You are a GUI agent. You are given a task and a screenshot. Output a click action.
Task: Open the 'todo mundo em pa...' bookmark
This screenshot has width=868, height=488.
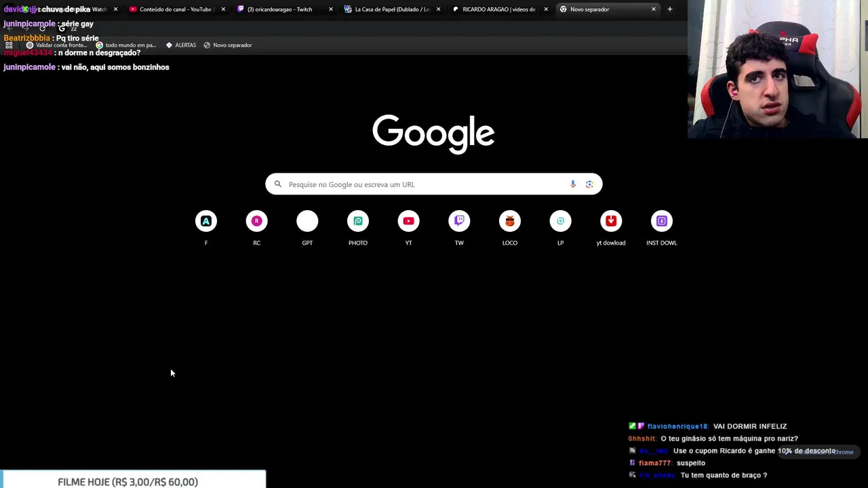click(126, 45)
